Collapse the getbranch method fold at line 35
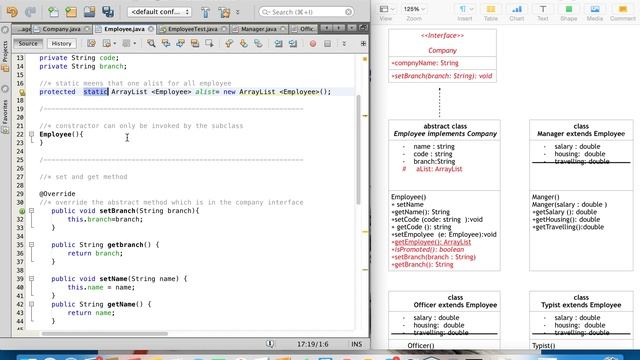Viewport: 640px width, 360px height. [x=31, y=244]
